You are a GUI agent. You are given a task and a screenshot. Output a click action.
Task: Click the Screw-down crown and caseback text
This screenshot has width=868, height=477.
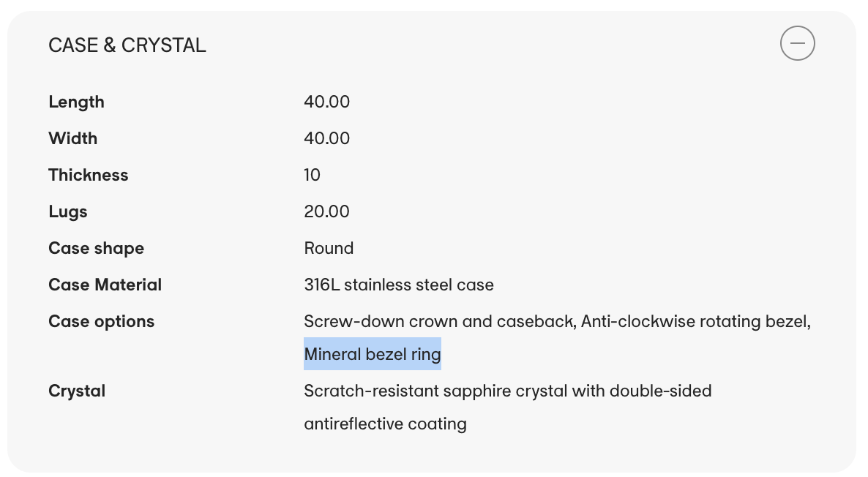(x=438, y=321)
